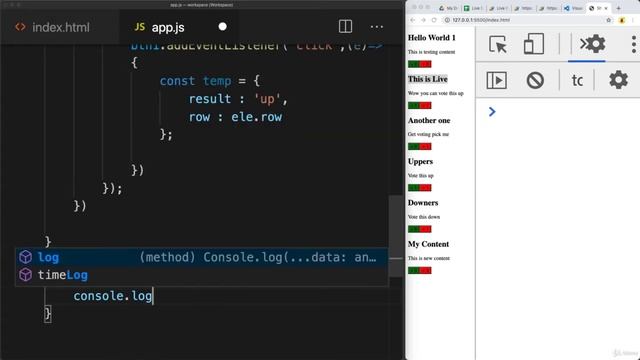
Task: Click the red vote button under Another one
Action: 425,147
